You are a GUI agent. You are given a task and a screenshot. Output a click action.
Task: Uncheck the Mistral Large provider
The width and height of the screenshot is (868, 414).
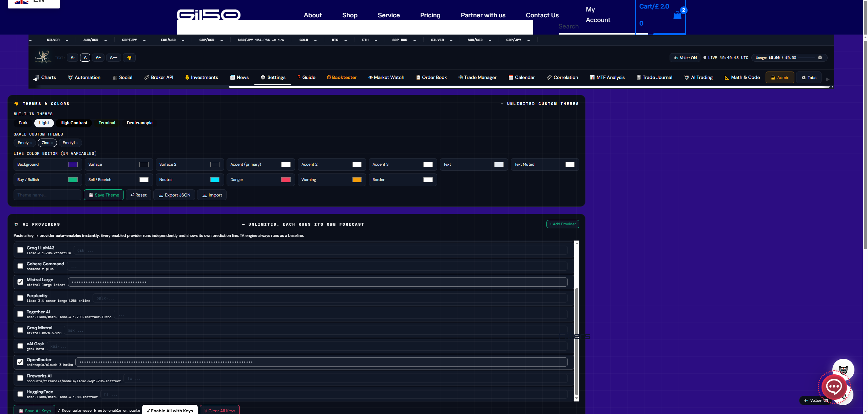20,282
